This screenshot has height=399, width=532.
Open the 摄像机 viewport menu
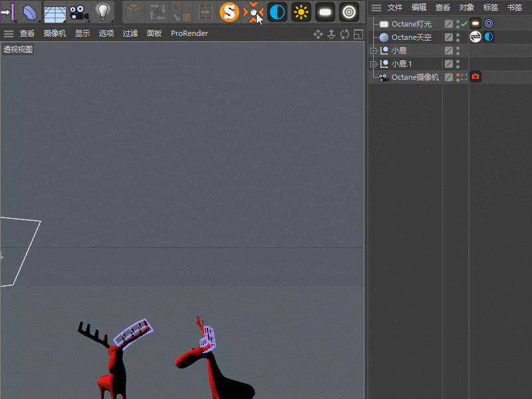click(55, 33)
